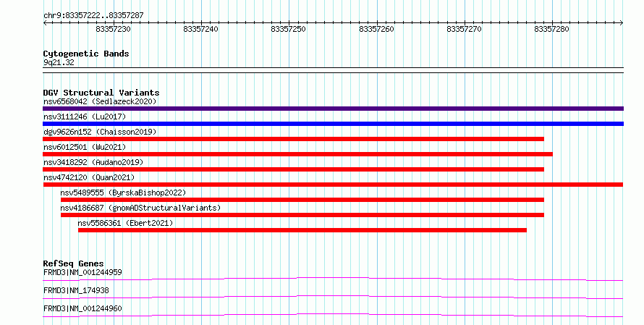
Task: Select the magenta line under FRMD3|NM_174938
Action: [x=333, y=297]
